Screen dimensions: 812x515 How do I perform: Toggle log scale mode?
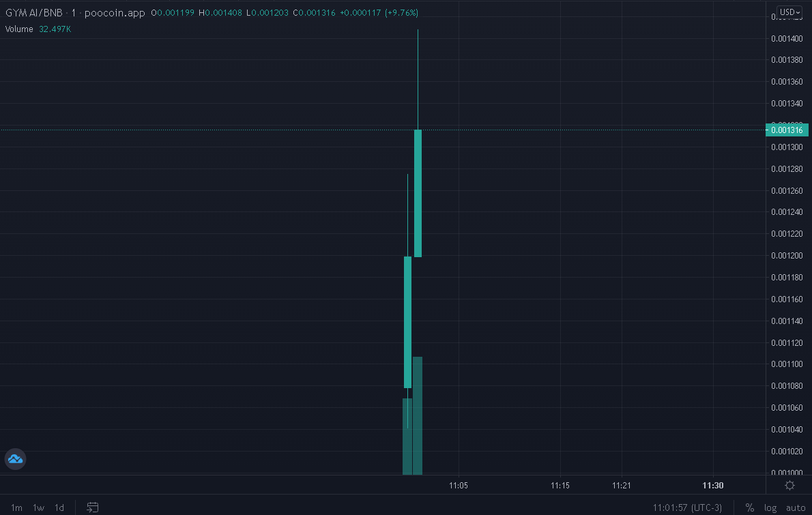(770, 507)
